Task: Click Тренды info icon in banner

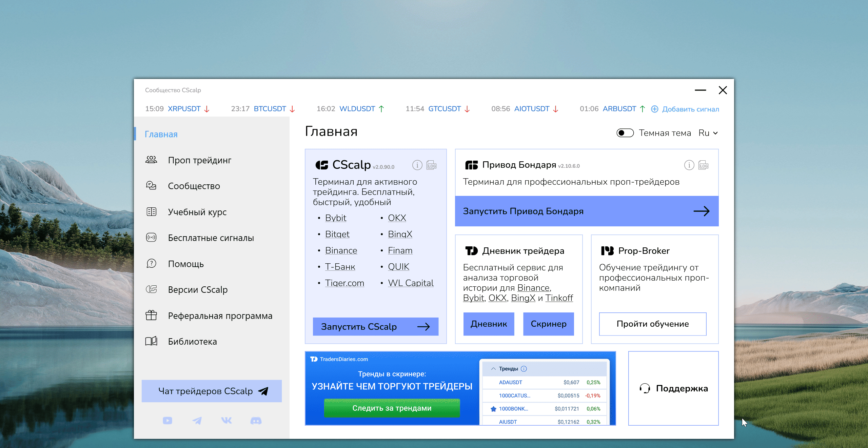Action: pyautogui.click(x=524, y=369)
